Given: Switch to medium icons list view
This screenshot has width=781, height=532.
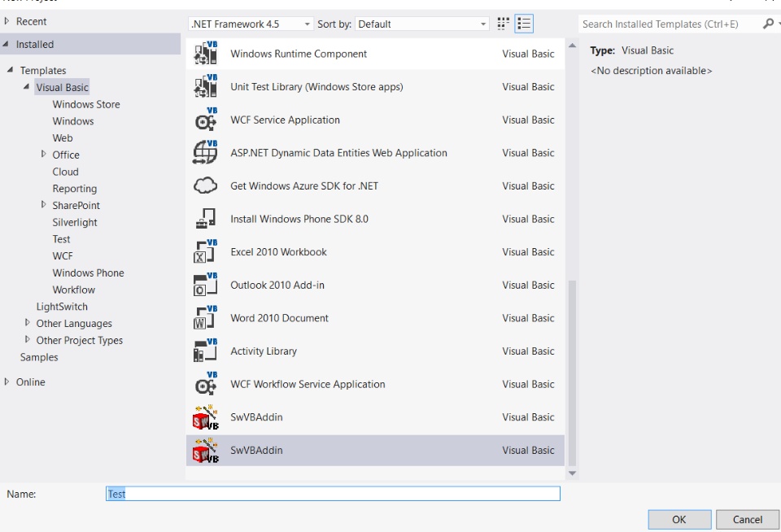Looking at the screenshot, I should [x=524, y=24].
